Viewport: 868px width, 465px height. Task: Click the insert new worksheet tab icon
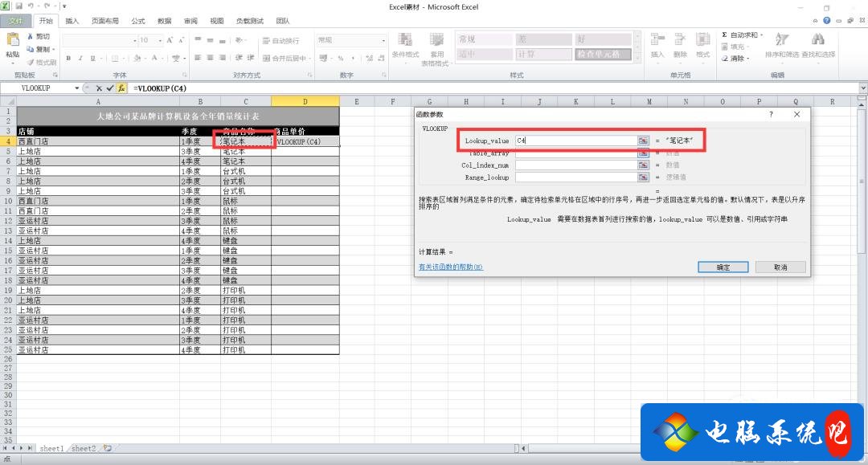(x=108, y=448)
